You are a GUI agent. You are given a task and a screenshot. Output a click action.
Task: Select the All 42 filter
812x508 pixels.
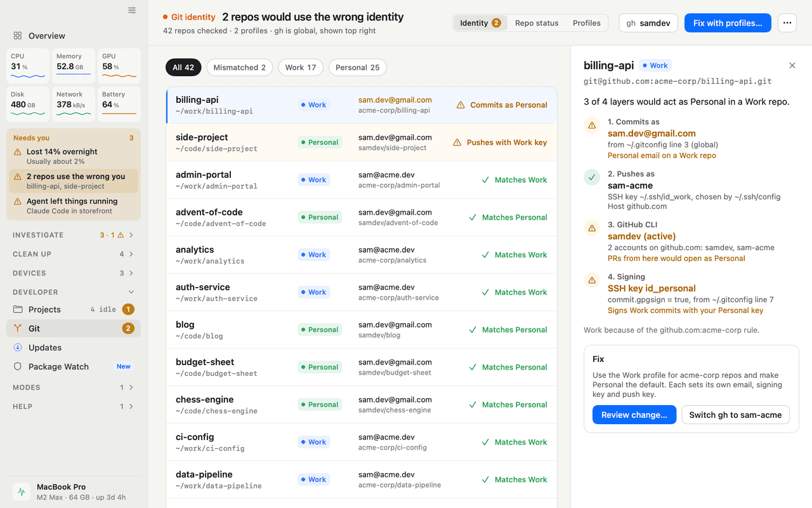[x=184, y=67]
